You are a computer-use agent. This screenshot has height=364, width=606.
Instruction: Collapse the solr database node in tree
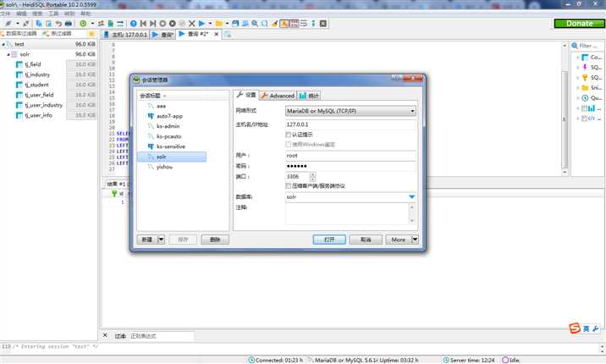click(x=8, y=54)
